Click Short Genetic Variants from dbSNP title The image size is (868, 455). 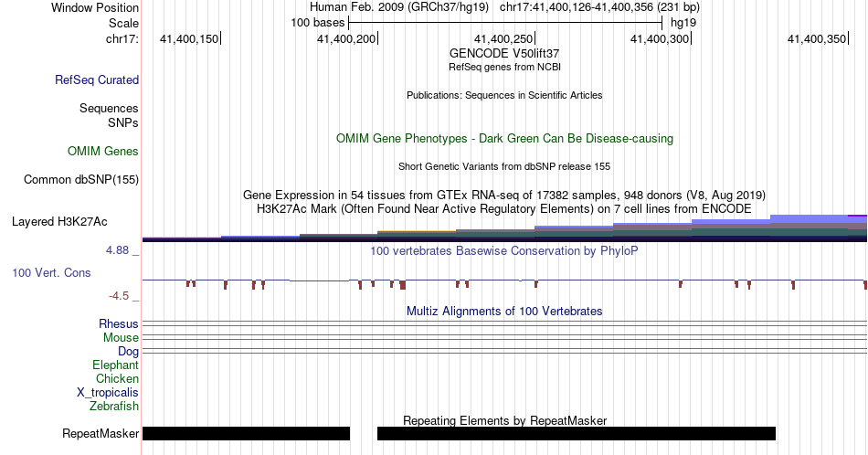pyautogui.click(x=504, y=166)
